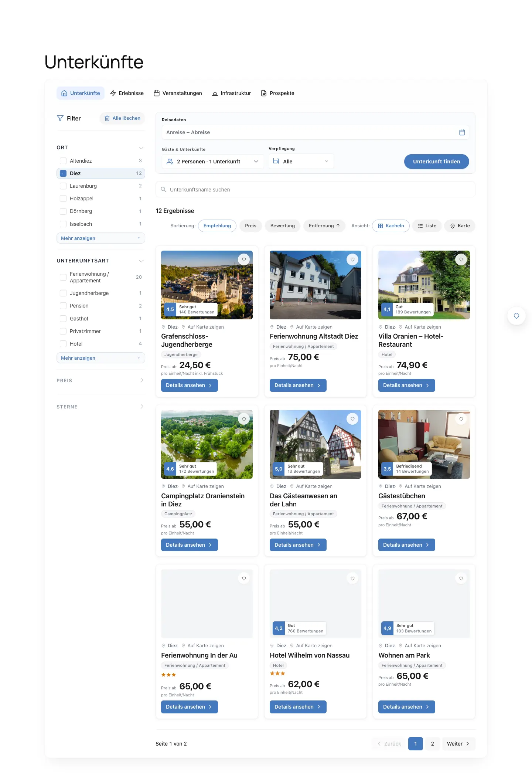Tap the heart icon on Villa Oranien card
532x784 pixels.
(x=461, y=259)
